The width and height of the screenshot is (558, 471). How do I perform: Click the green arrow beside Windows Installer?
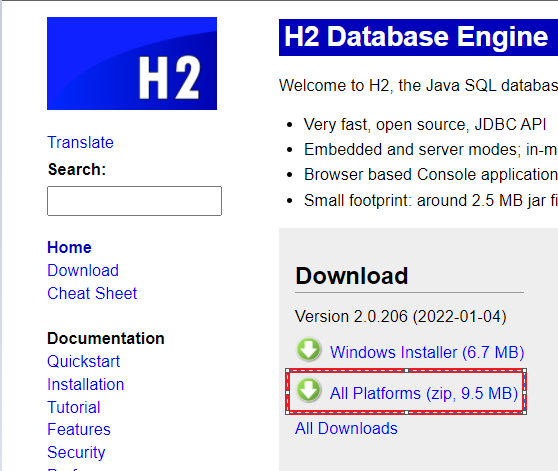pos(309,349)
